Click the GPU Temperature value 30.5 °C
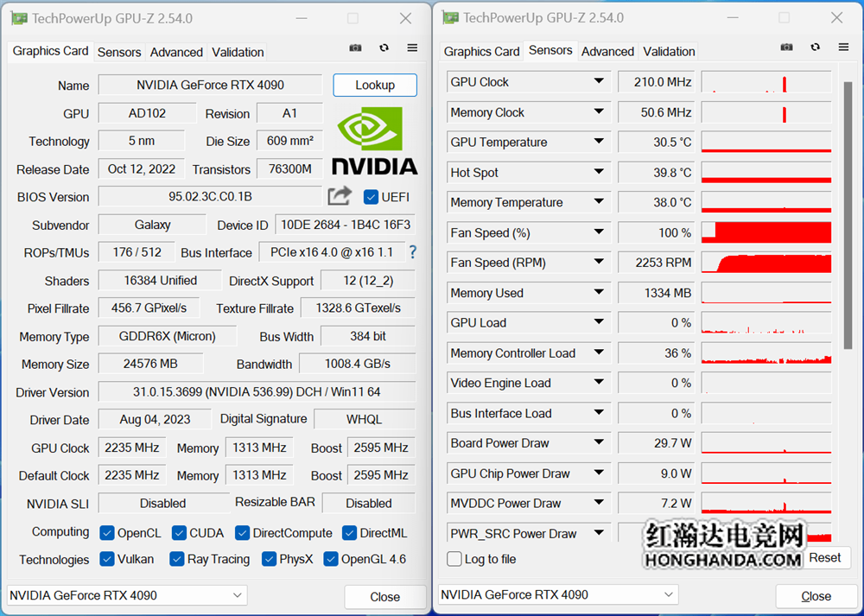Viewport: 864px width, 616px height. [x=657, y=143]
